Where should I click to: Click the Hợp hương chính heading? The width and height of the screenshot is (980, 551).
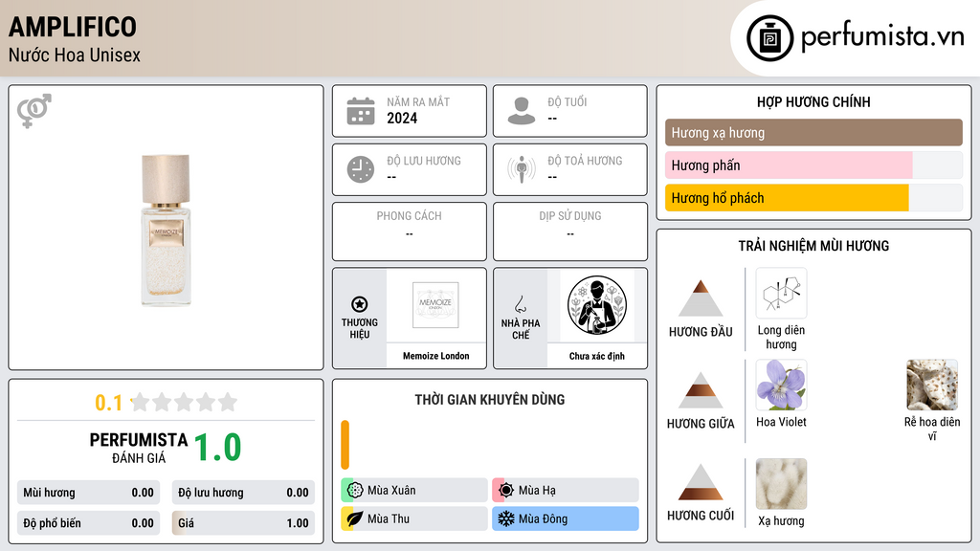(x=813, y=101)
